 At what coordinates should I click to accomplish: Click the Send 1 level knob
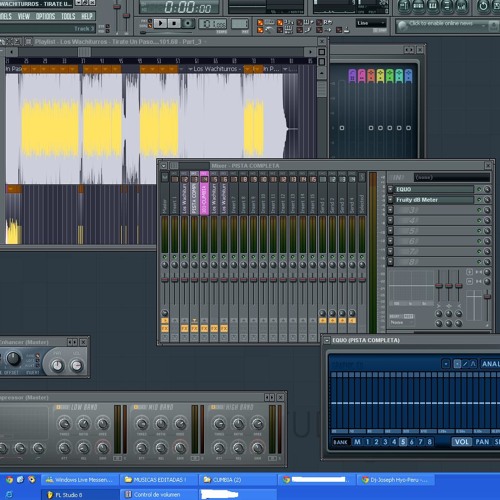(x=322, y=313)
